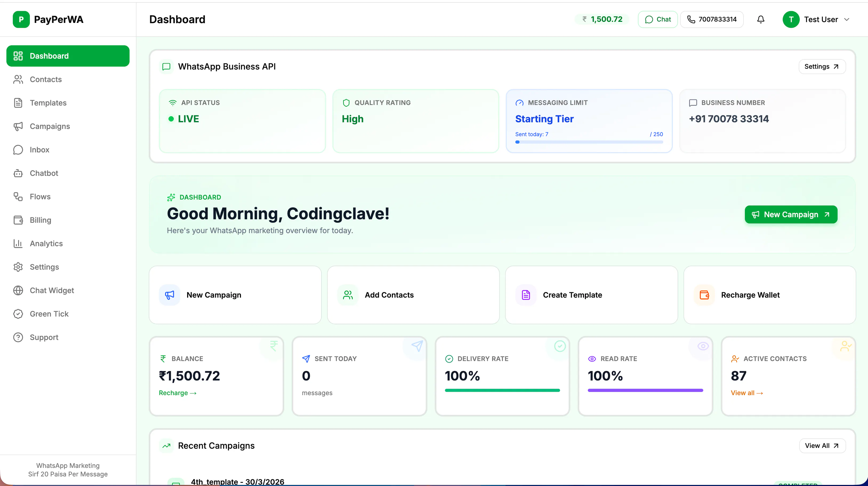Click the Starting Tier text
This screenshot has height=486, width=868.
tap(544, 119)
